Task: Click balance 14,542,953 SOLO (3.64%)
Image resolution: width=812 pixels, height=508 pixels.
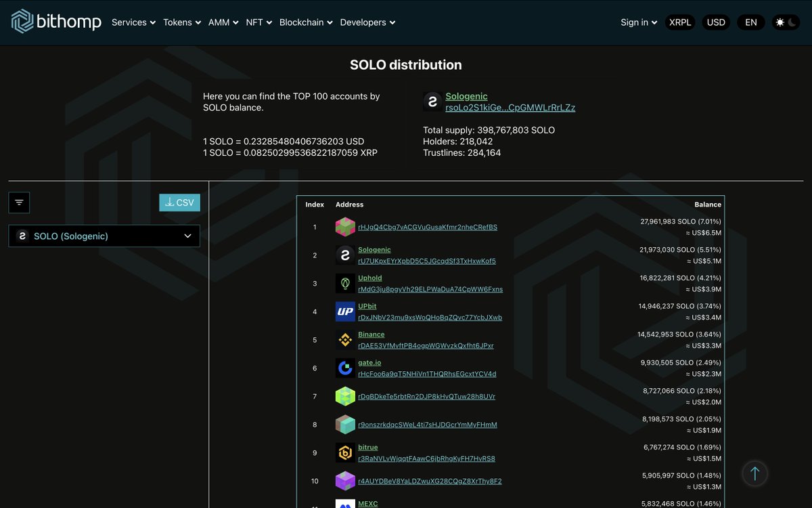Action: pos(679,335)
